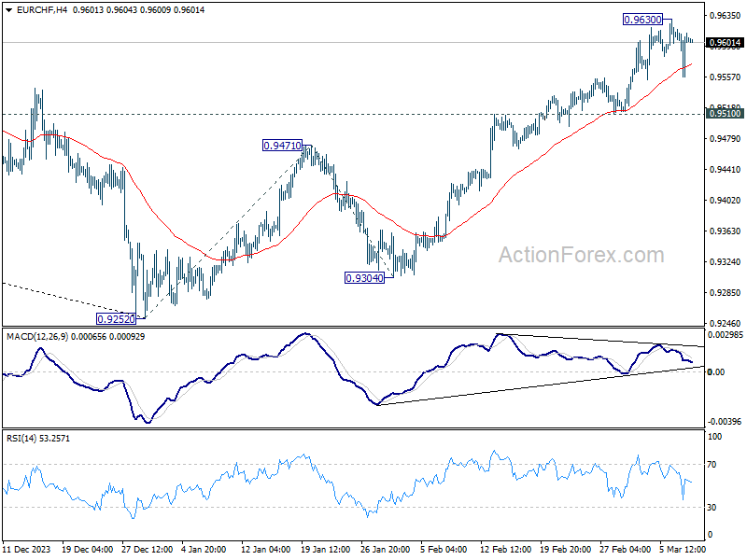Image resolution: width=747 pixels, height=560 pixels.
Task: Select the 19 Dec 04:00 time label
Action: pos(87,549)
